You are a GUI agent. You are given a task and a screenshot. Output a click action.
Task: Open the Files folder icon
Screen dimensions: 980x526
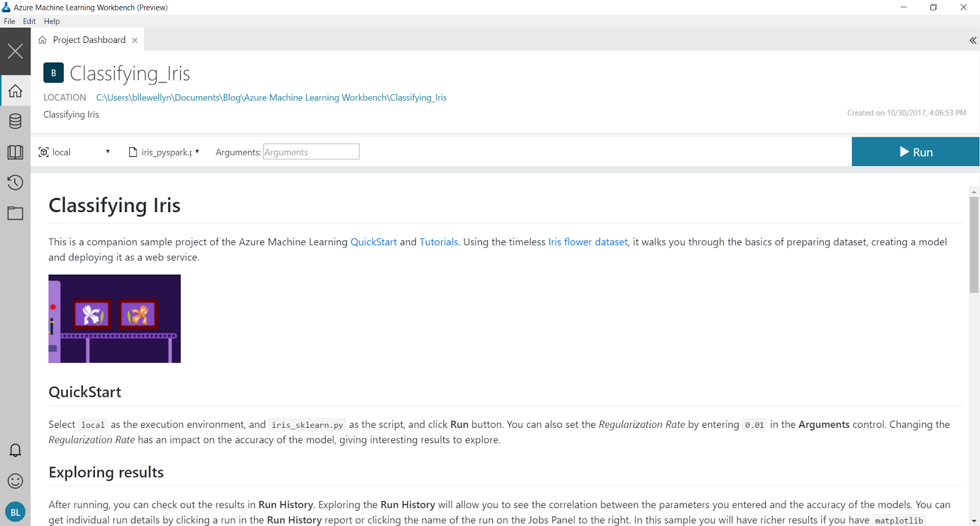click(15, 213)
